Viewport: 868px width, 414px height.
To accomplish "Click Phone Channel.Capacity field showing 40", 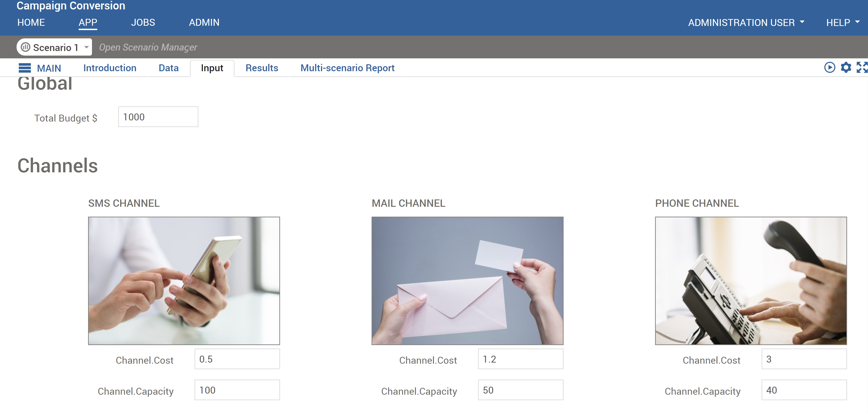I will 804,390.
